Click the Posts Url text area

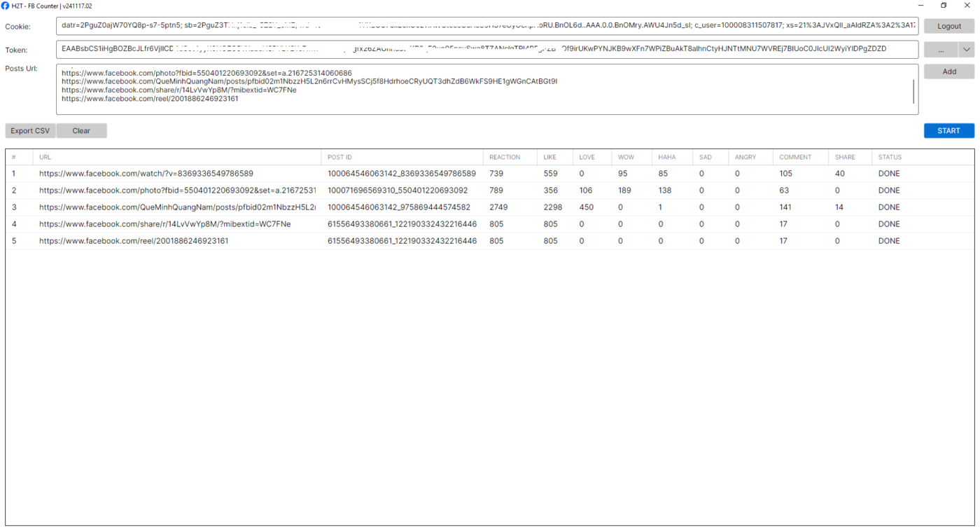487,90
